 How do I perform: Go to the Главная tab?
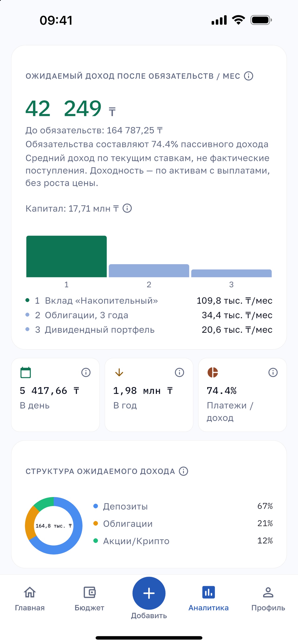tap(30, 599)
